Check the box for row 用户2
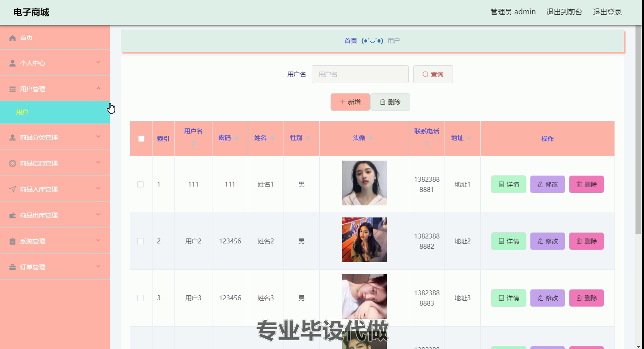Viewport: 644px width, 349px height. point(140,241)
